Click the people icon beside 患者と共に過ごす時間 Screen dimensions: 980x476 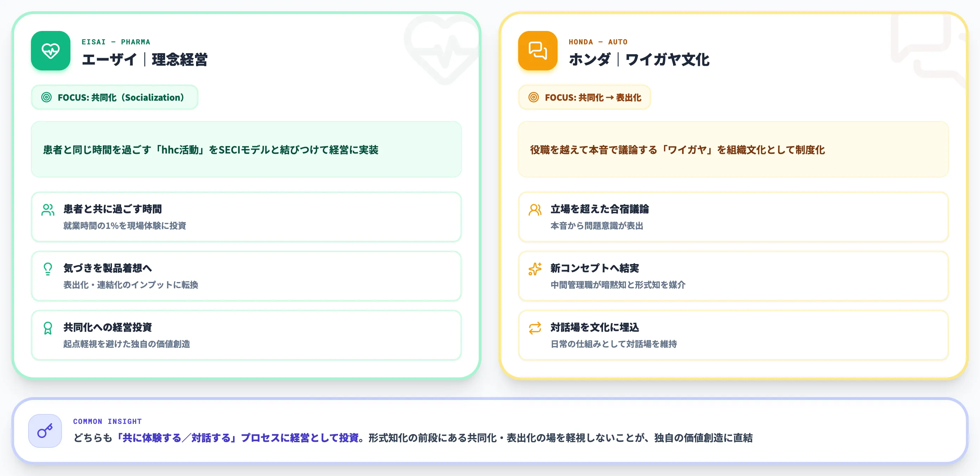click(48, 209)
